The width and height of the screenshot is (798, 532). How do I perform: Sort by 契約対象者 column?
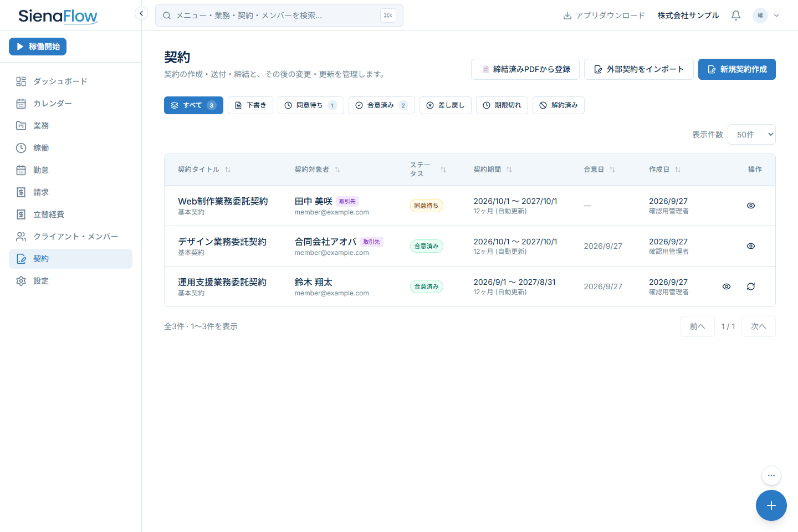pos(317,170)
